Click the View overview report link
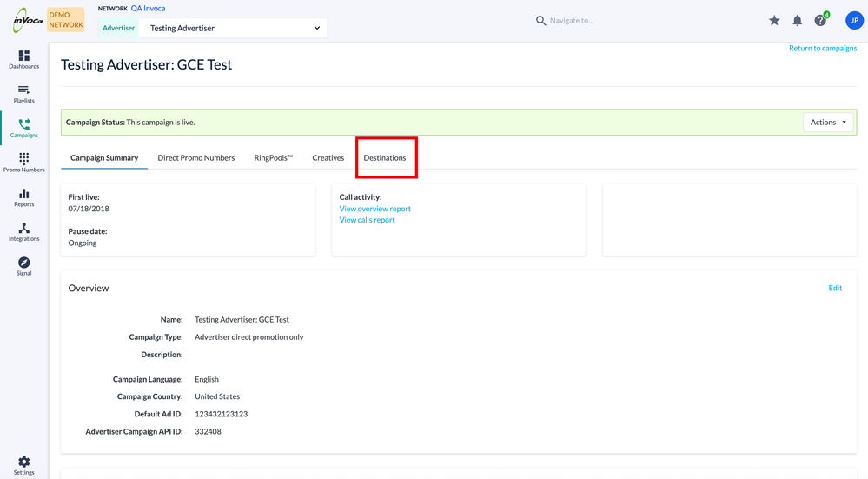Image resolution: width=868 pixels, height=479 pixels. coord(375,209)
